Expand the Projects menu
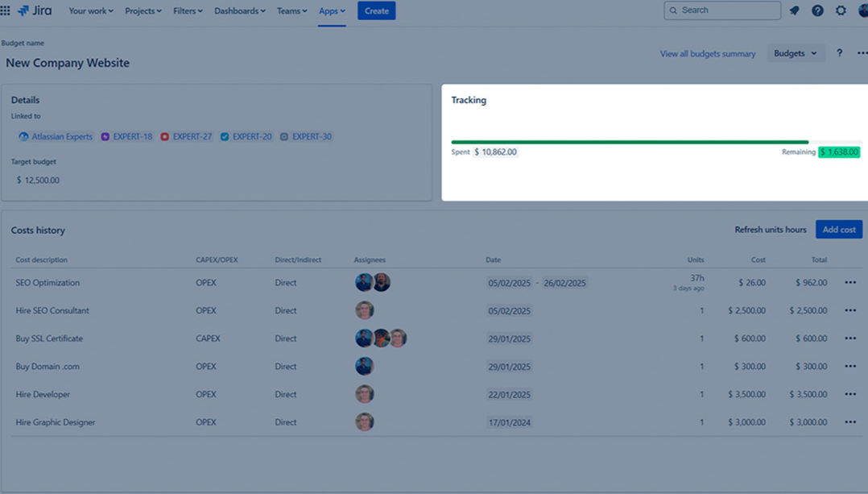Screen dimensions: 868x494 tap(143, 10)
